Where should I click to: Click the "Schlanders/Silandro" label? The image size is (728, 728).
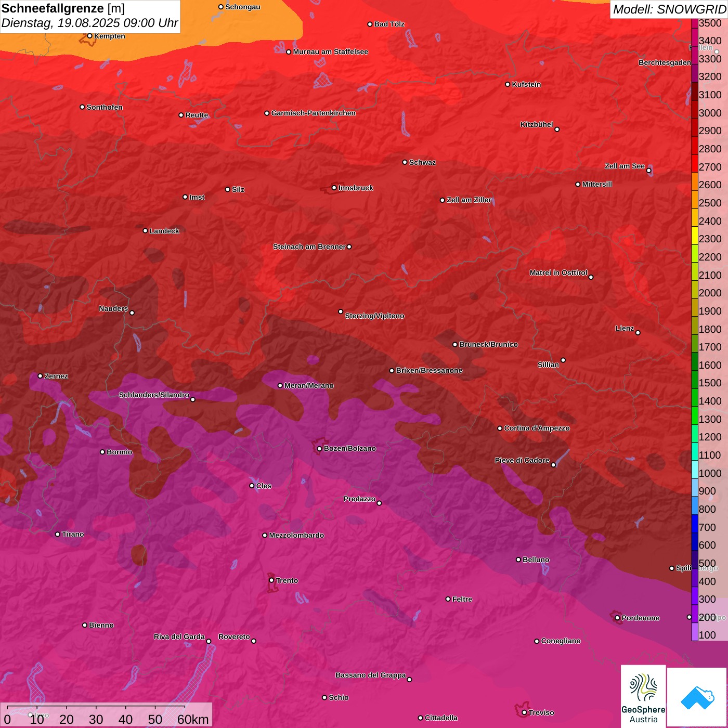click(x=154, y=395)
